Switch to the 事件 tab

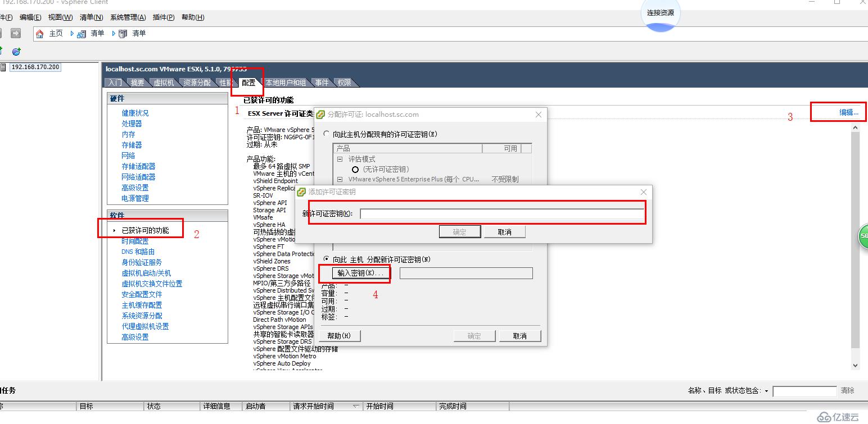(x=322, y=83)
